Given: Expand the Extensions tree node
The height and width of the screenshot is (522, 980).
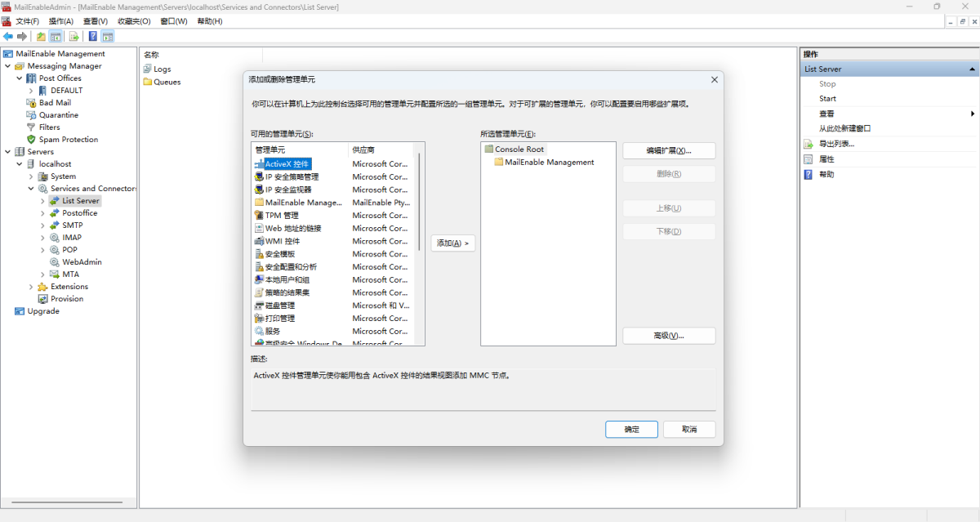Looking at the screenshot, I should coord(31,287).
